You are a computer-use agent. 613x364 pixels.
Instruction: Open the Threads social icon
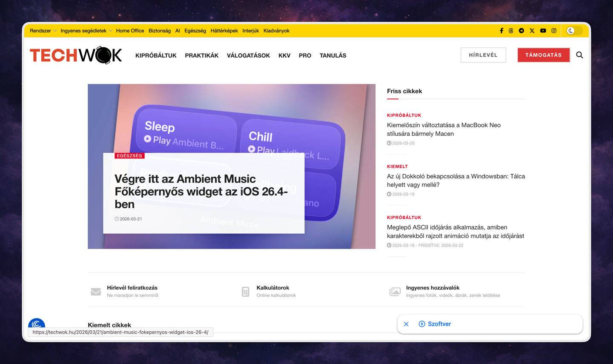point(511,31)
